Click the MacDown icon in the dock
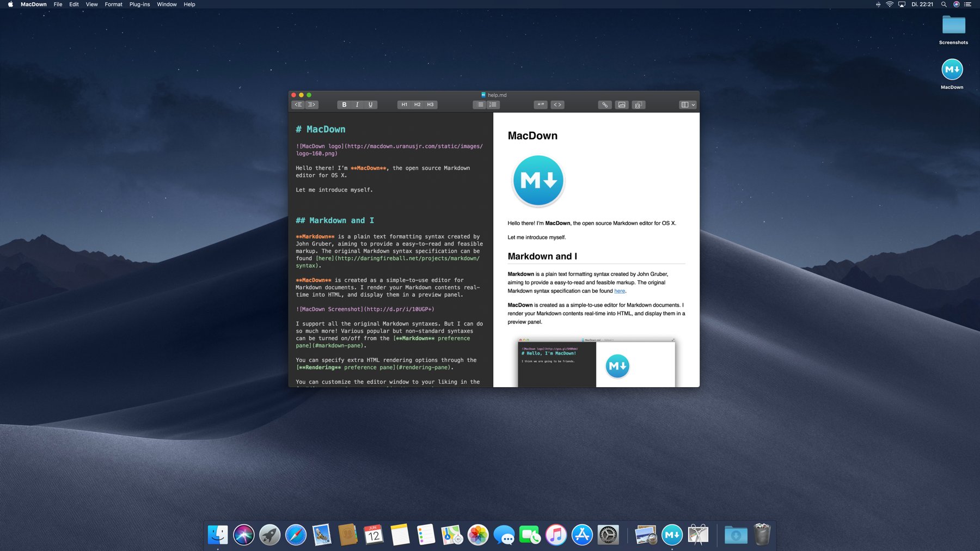The image size is (980, 551). 672,535
